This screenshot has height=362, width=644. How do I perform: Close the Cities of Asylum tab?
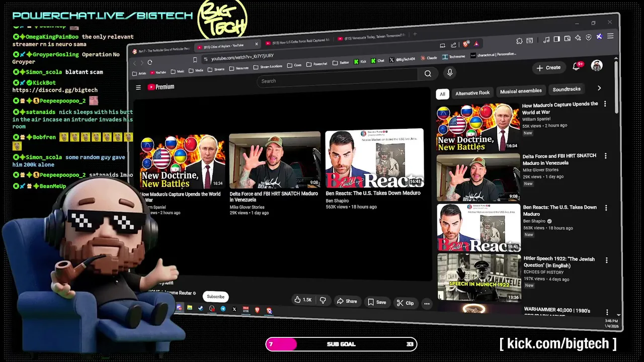257,44
